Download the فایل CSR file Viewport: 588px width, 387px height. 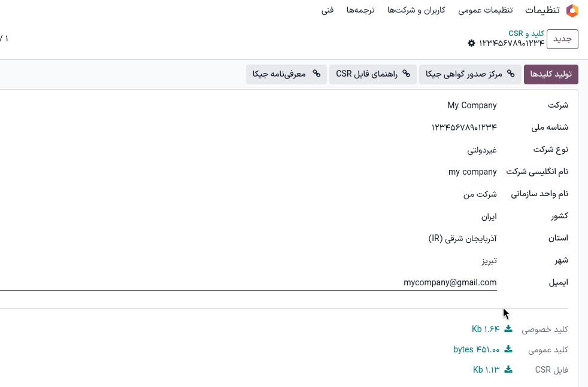508,369
